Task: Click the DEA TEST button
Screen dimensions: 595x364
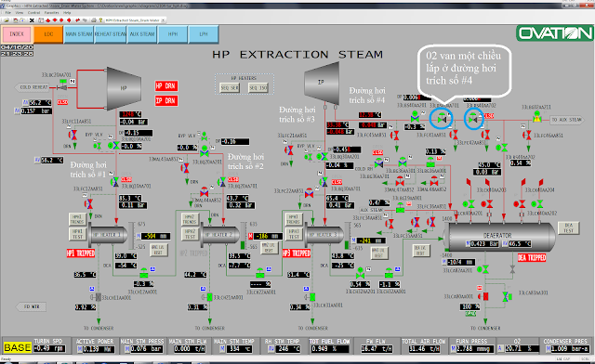Action: click(x=568, y=227)
